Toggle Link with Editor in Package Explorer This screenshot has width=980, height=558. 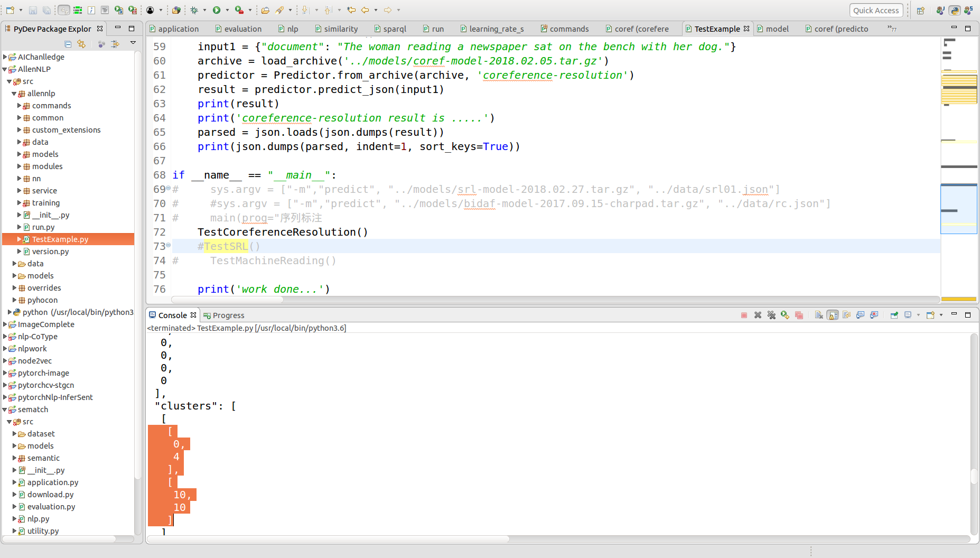pos(81,44)
